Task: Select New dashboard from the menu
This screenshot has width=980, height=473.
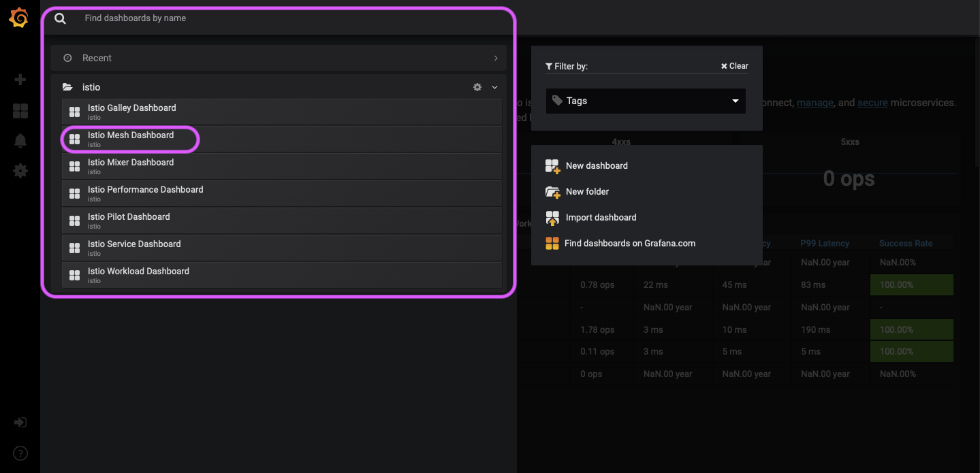Action: pyautogui.click(x=595, y=165)
